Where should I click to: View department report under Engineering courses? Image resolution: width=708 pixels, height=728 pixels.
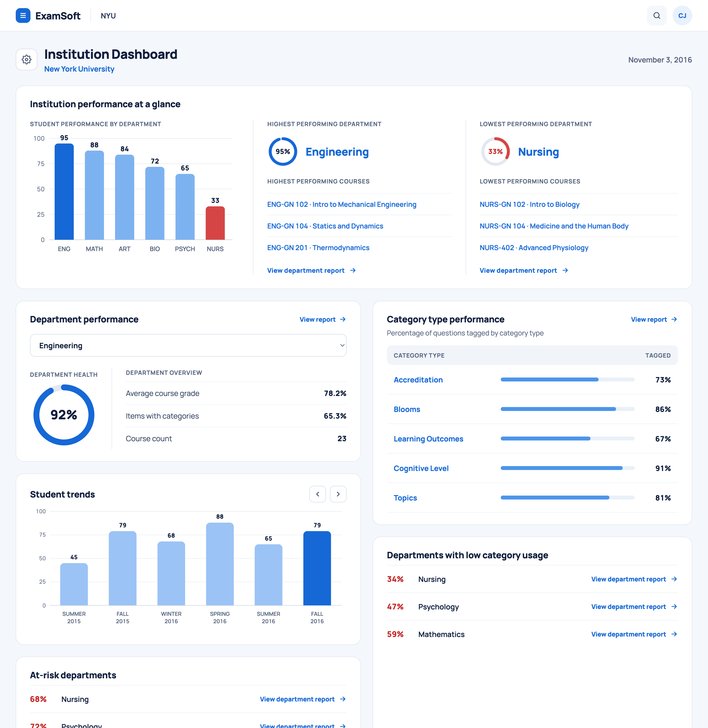312,271
